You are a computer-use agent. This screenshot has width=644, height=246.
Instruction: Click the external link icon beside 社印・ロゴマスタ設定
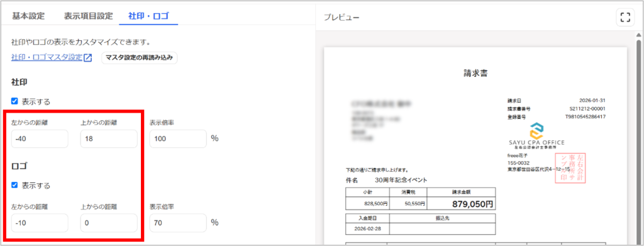click(x=87, y=58)
